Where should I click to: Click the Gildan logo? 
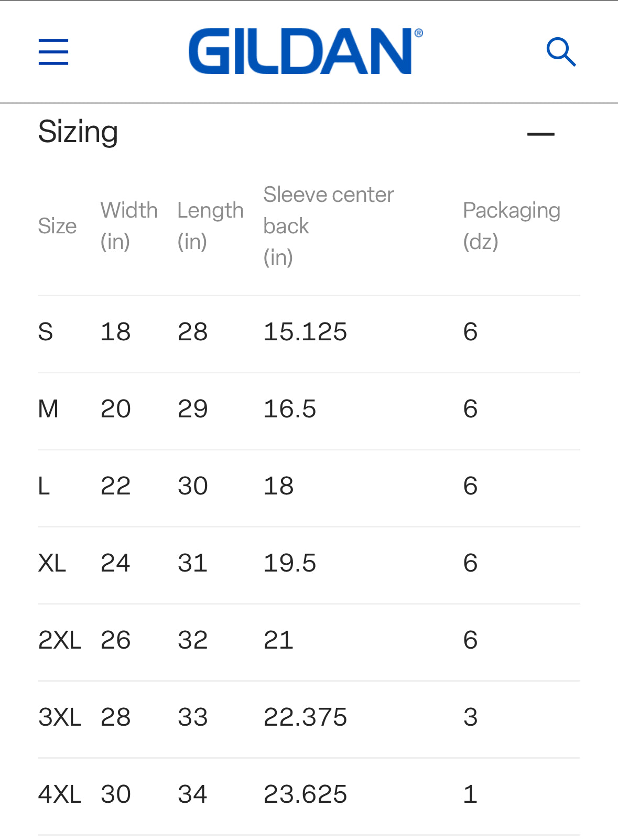click(x=305, y=51)
